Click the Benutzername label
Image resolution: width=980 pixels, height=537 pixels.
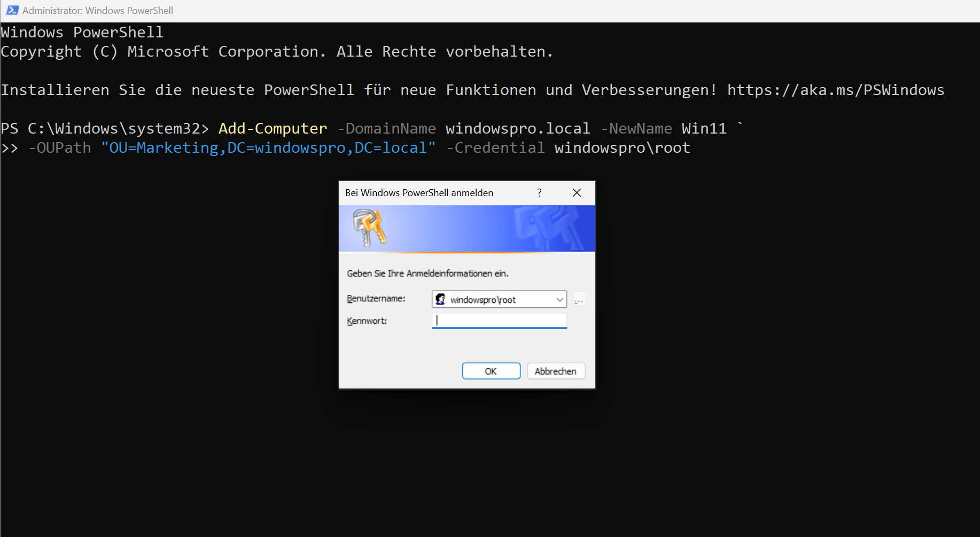376,298
